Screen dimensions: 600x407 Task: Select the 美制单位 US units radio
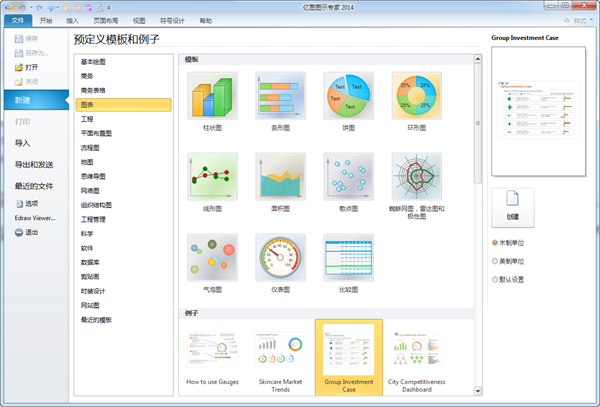click(x=495, y=261)
